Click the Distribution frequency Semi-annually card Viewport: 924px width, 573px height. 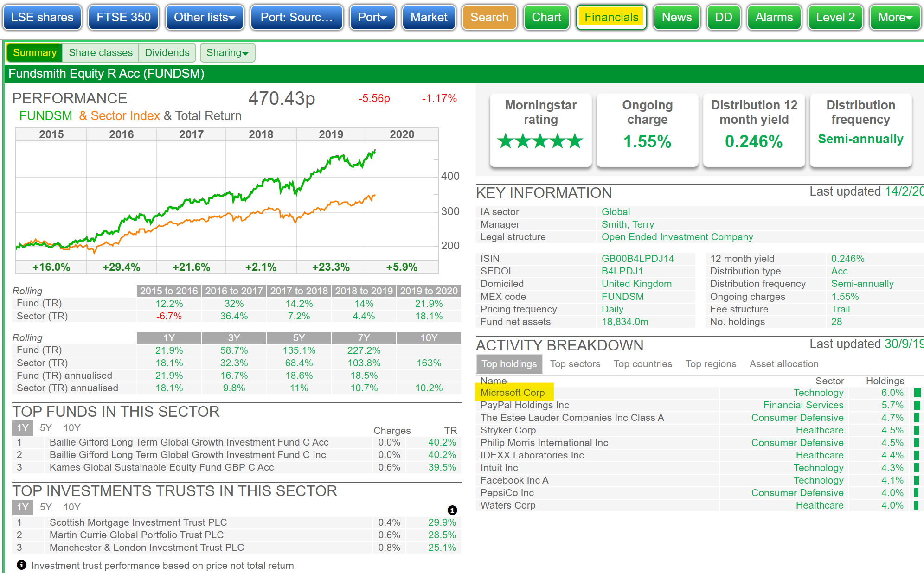pos(860,130)
